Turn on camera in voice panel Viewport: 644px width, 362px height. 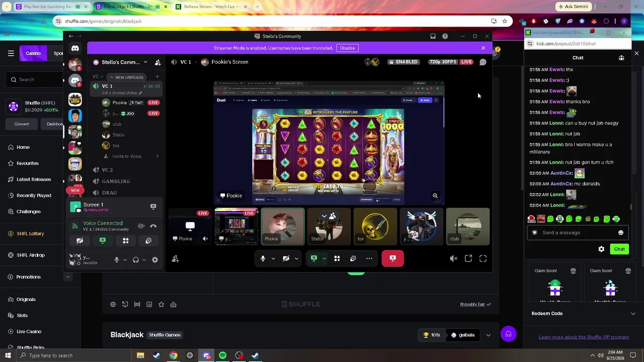click(79, 241)
